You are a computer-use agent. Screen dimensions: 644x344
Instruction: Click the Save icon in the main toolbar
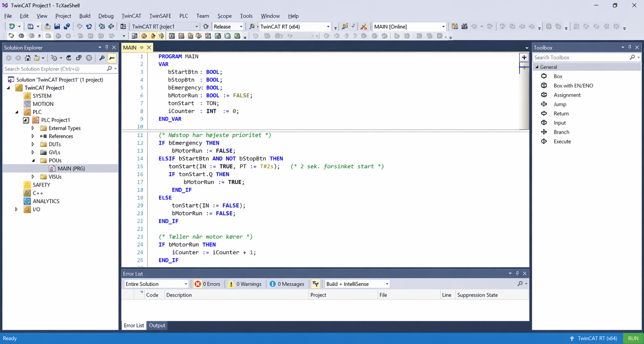click(x=57, y=26)
